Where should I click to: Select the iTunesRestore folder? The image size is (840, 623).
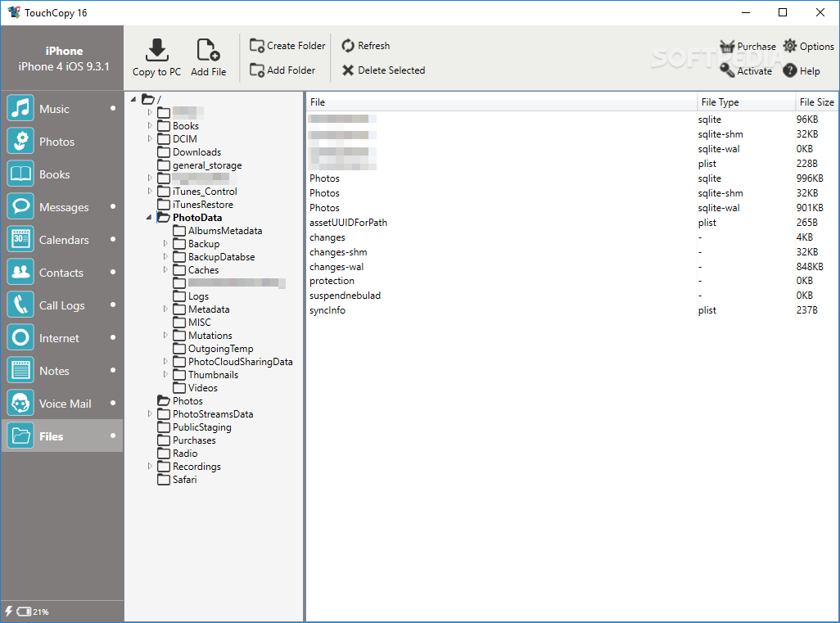click(x=196, y=204)
